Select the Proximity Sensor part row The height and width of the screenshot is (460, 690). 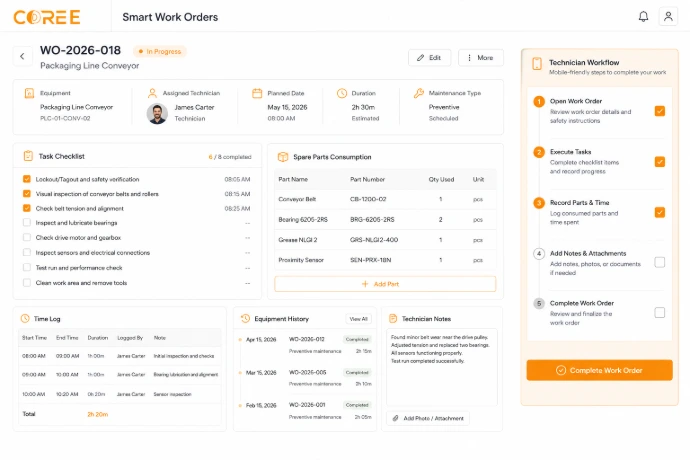pyautogui.click(x=385, y=260)
